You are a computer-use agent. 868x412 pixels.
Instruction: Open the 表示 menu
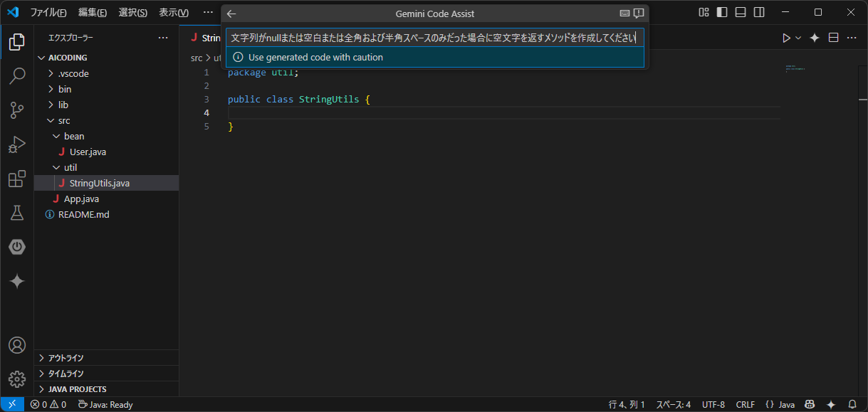coord(174,12)
